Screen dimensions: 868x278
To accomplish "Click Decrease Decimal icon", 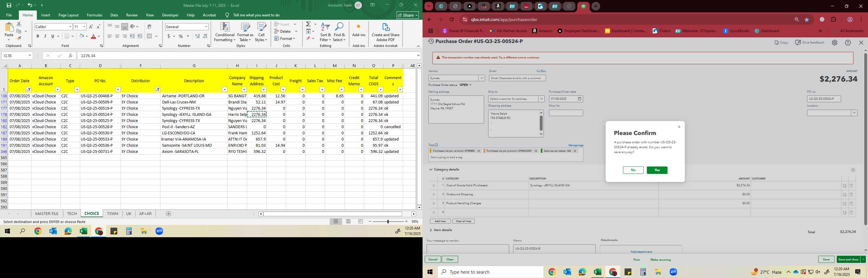I will click(205, 36).
